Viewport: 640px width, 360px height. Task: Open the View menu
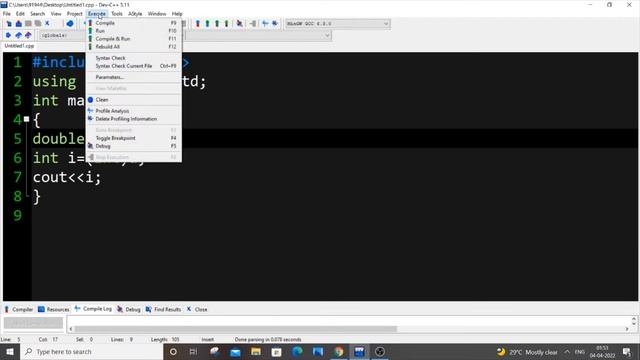tap(56, 13)
